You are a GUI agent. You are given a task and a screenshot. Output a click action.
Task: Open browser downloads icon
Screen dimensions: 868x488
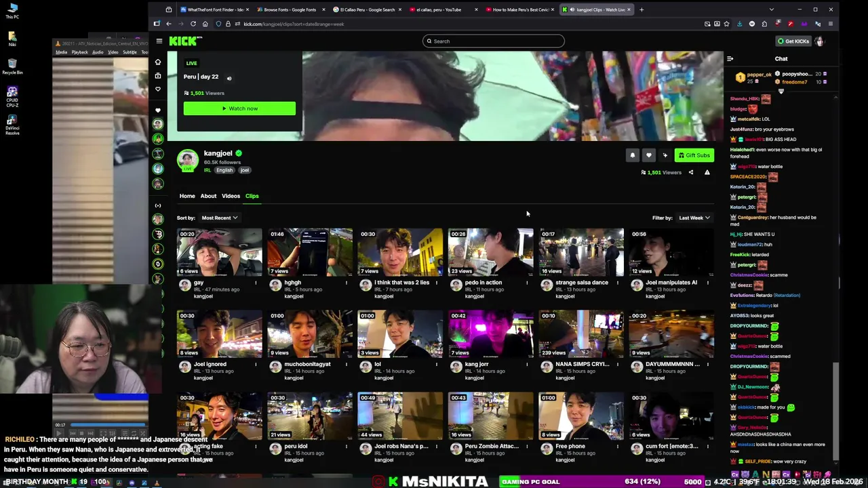(739, 24)
